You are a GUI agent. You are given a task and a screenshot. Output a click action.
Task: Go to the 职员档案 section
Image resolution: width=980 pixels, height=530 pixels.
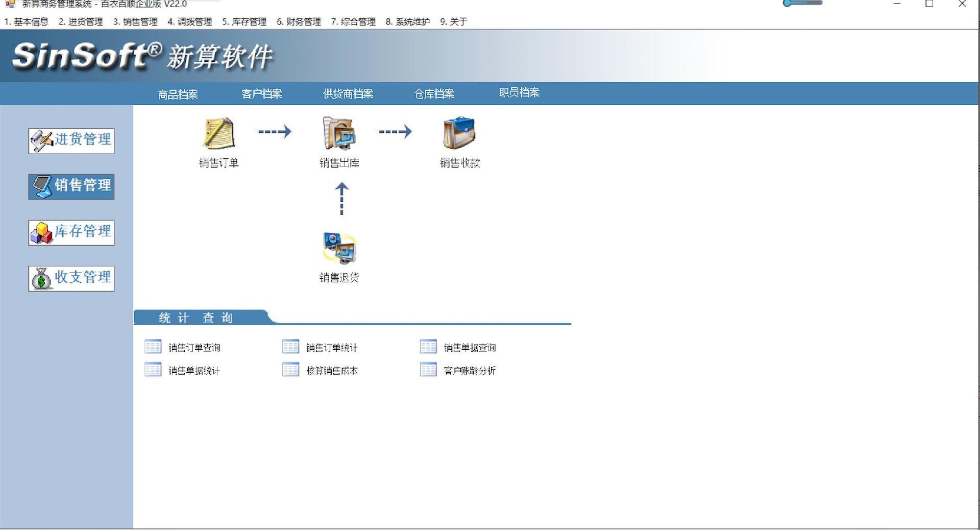pyautogui.click(x=519, y=92)
